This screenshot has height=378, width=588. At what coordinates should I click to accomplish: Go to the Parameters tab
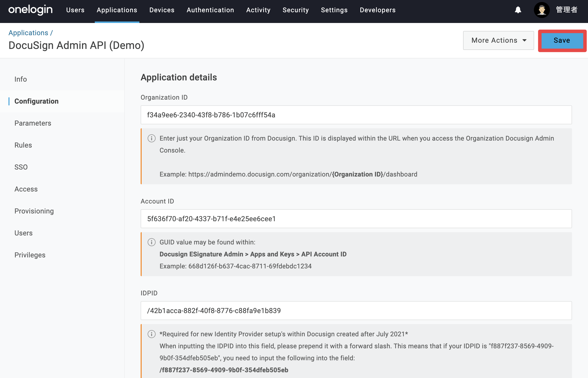33,123
